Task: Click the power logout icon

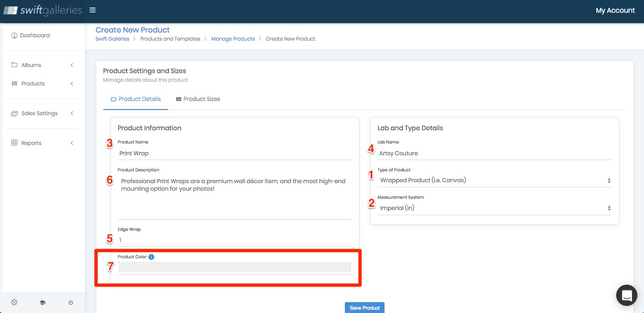Action: click(71, 303)
